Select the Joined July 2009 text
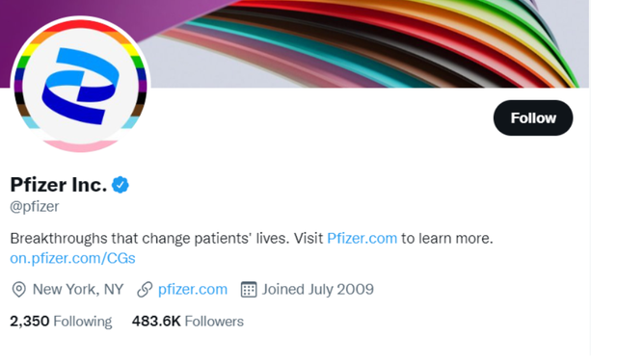Image resolution: width=644 pixels, height=362 pixels. 318,290
